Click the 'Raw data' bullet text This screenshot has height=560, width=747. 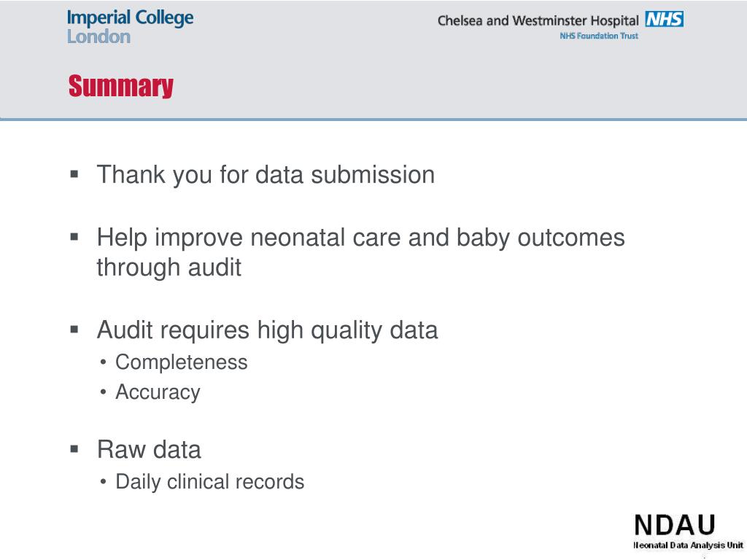click(x=149, y=449)
